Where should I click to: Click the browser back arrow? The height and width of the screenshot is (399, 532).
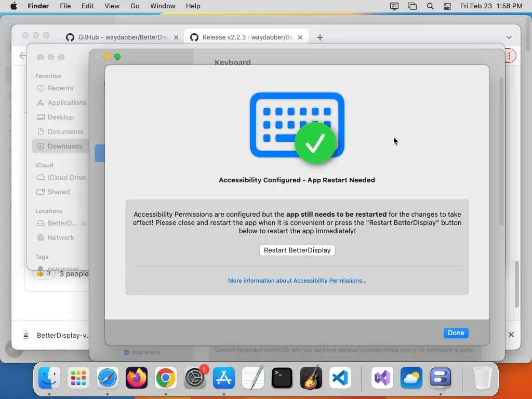(23, 56)
